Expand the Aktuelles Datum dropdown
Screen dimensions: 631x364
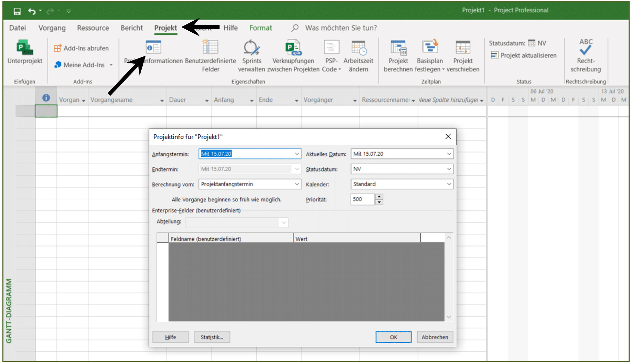(449, 154)
